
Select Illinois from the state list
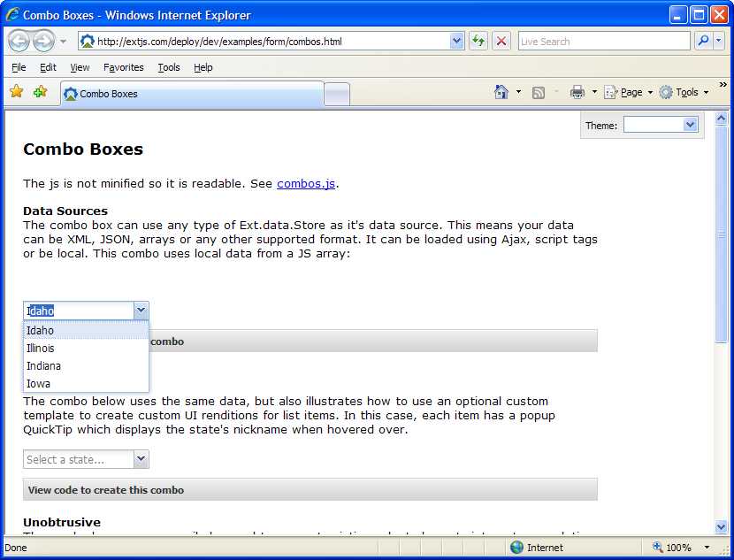click(x=41, y=349)
